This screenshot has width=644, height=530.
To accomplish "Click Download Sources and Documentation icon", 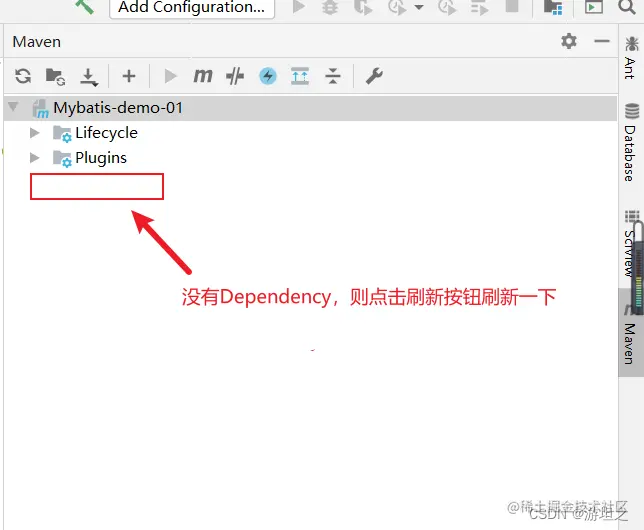I will 89,77.
